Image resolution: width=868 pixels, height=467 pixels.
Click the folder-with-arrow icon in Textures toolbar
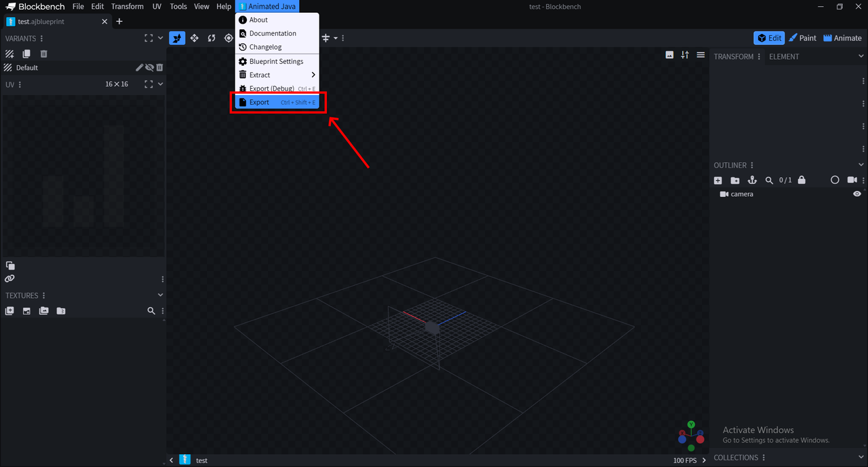61,311
